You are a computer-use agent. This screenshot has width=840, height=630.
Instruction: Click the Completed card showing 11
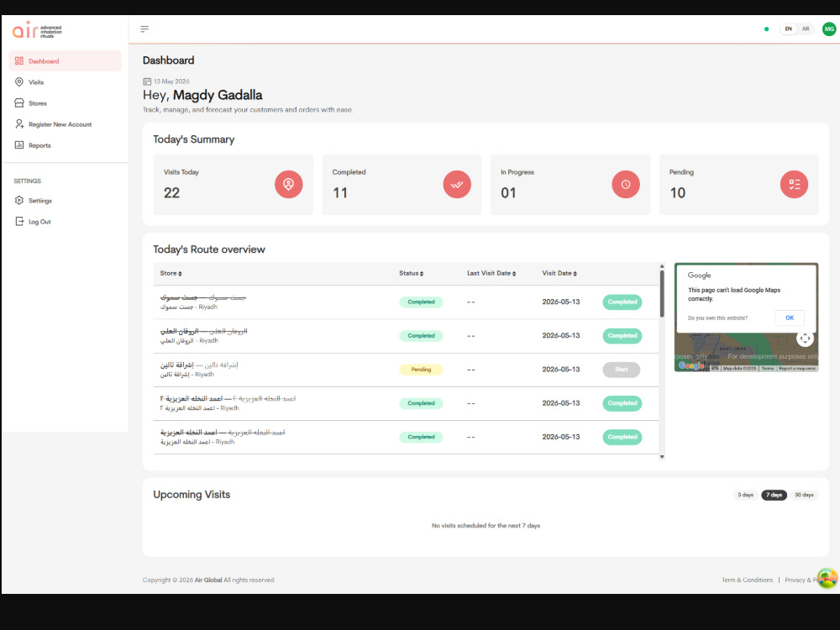coord(402,184)
